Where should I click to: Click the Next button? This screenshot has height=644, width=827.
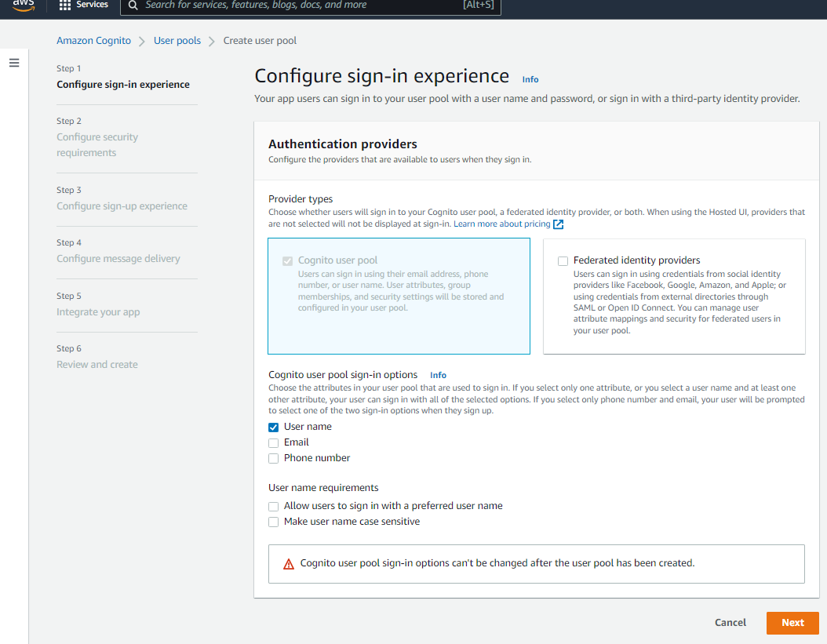point(792,622)
